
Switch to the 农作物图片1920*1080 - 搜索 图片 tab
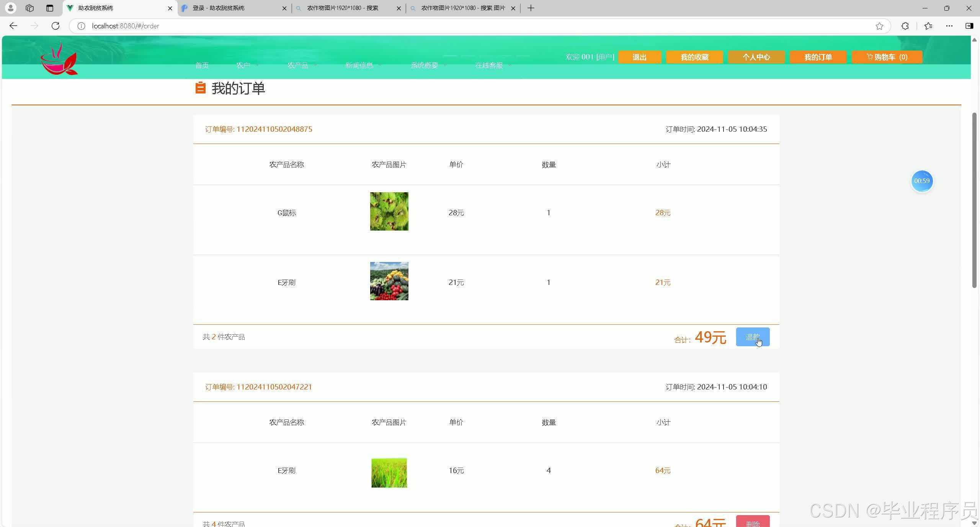(x=463, y=8)
